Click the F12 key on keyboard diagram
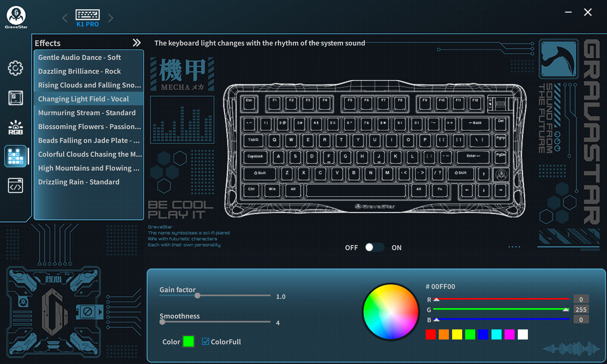Screen dimensions: 607x364 coord(475,103)
